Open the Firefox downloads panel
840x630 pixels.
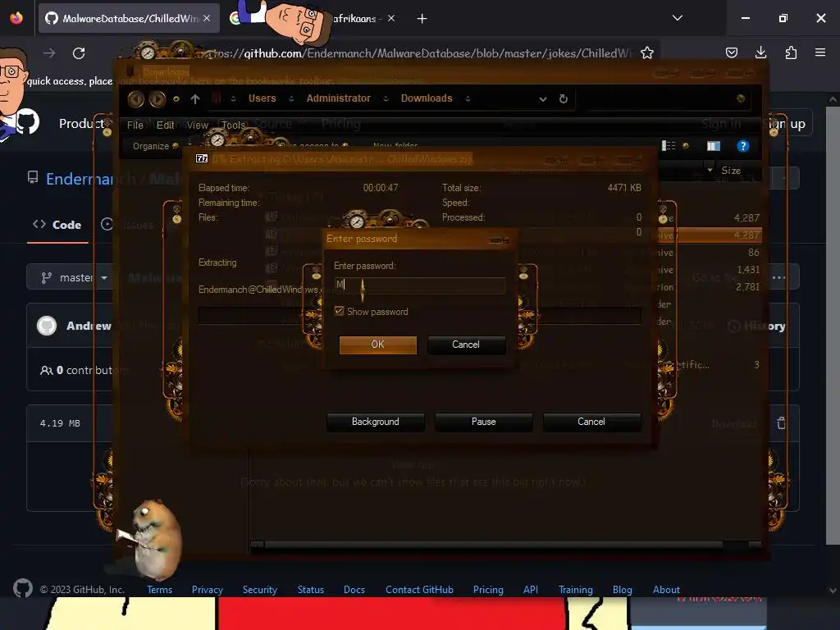click(760, 52)
